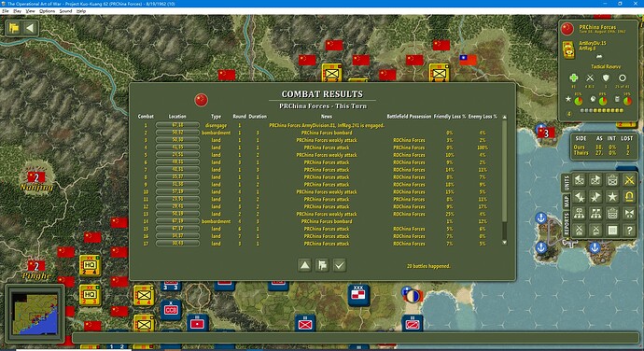
Task: Click the back arrow button next to flags icon
Action: point(30,28)
